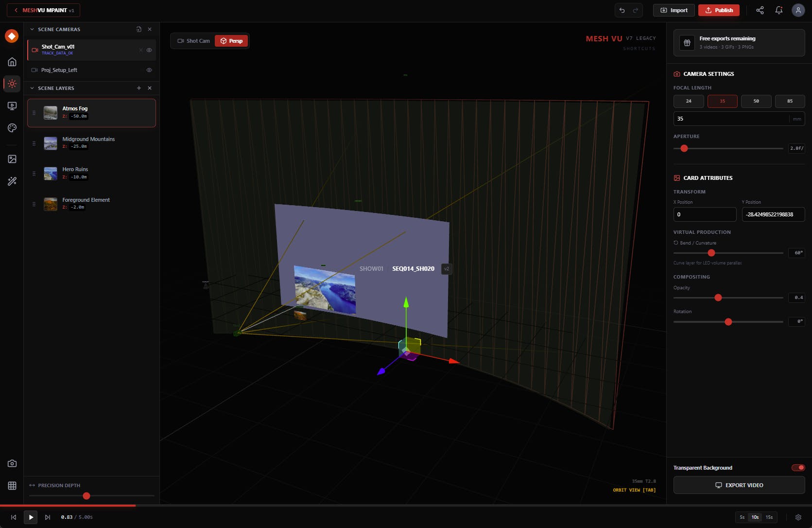Add a new scene layer with plus icon

[139, 88]
